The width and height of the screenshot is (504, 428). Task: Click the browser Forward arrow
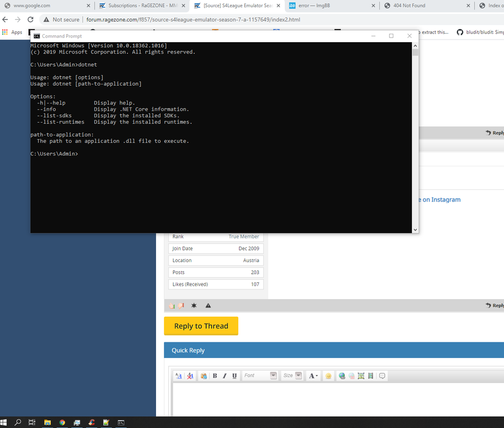tap(18, 20)
